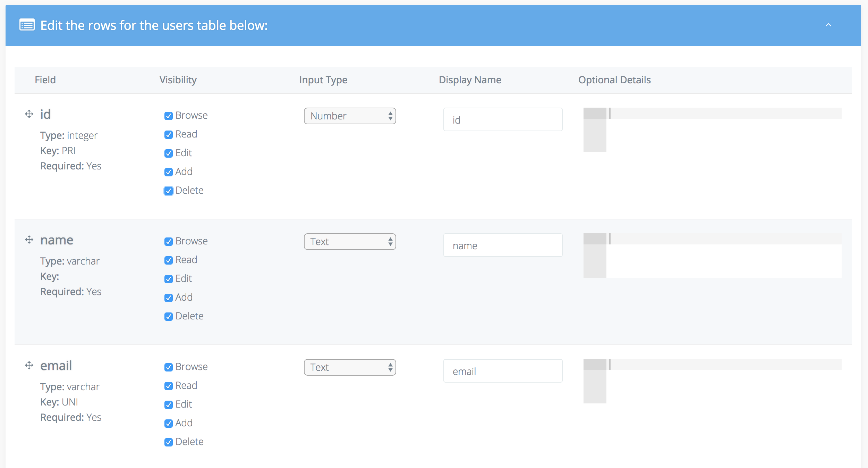The height and width of the screenshot is (468, 868).
Task: Click the 'Key: UNI' text
Action: [59, 402]
